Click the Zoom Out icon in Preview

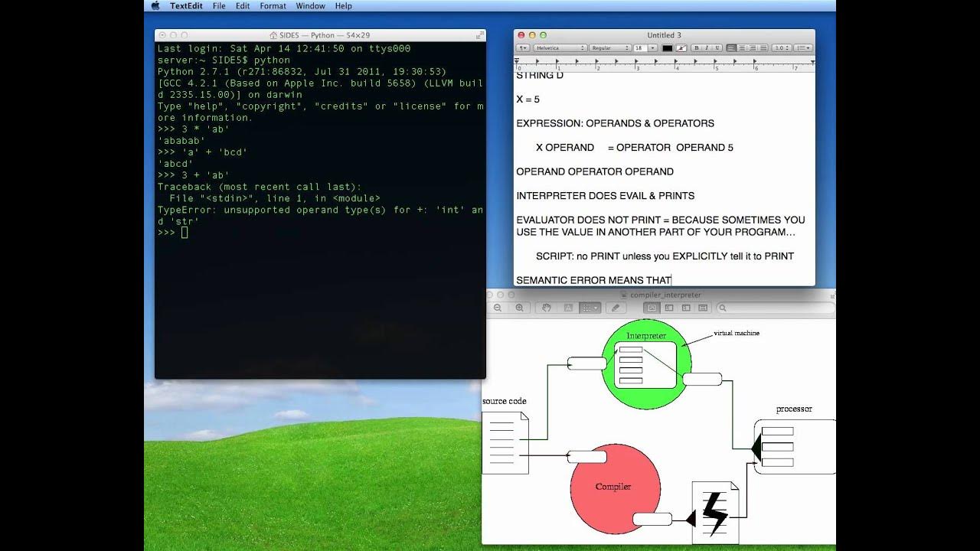(498, 308)
